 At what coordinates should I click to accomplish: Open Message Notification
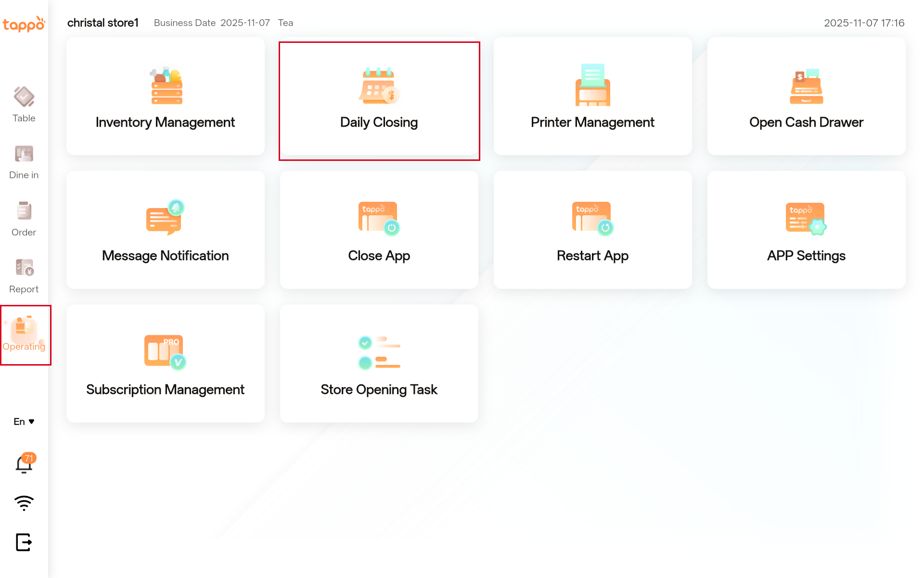click(165, 230)
